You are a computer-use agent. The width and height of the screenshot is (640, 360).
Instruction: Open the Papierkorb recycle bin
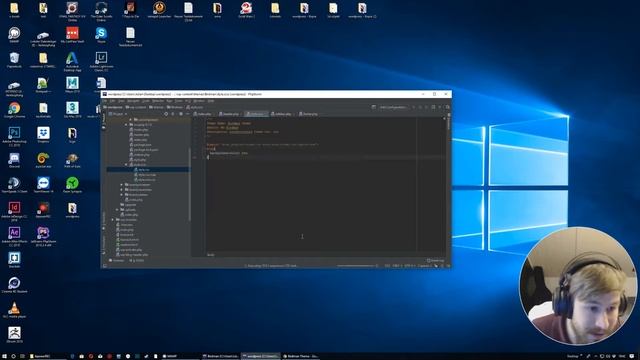click(14, 60)
